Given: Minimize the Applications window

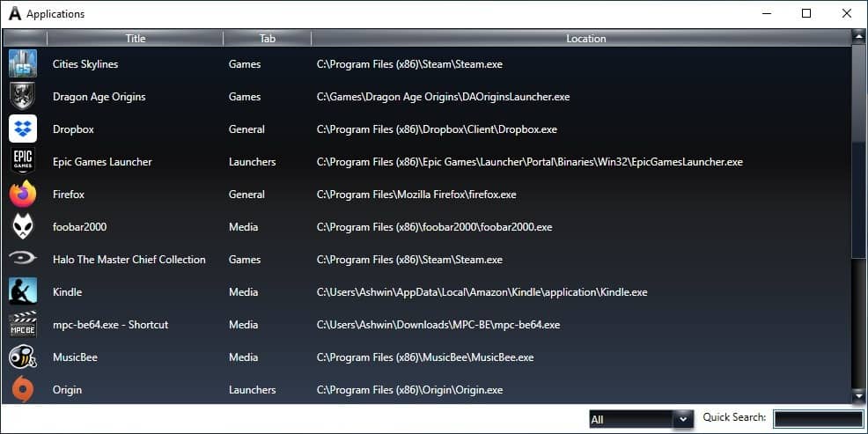Looking at the screenshot, I should point(766,14).
